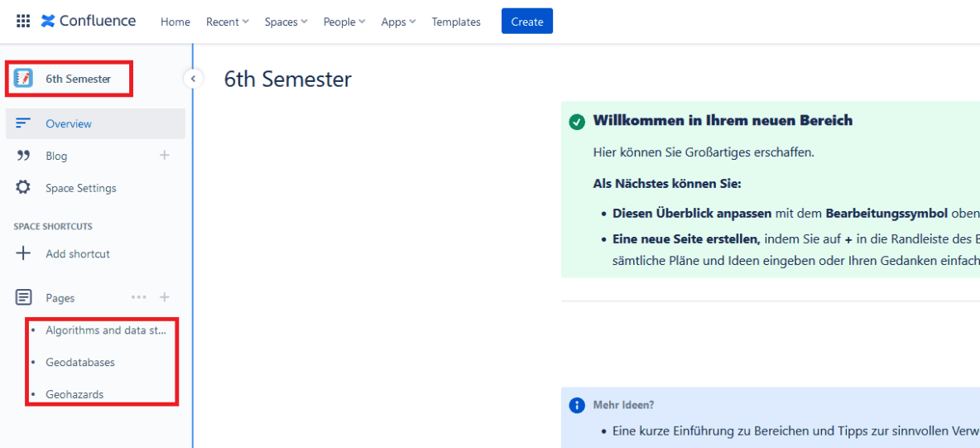Open the Spaces dropdown menu
This screenshot has width=980, height=448.
click(286, 22)
